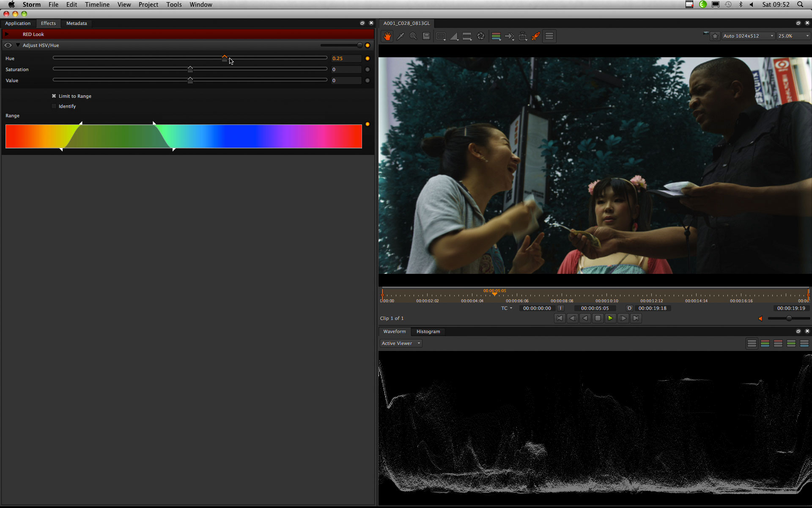Toggle the Limit to Range checkbox
Viewport: 812px width, 508px height.
[54, 96]
